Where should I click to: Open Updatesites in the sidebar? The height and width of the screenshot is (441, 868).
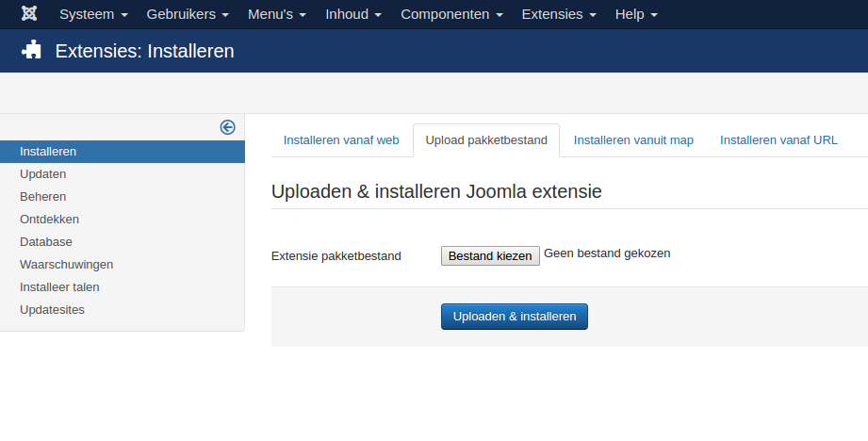[x=52, y=310]
